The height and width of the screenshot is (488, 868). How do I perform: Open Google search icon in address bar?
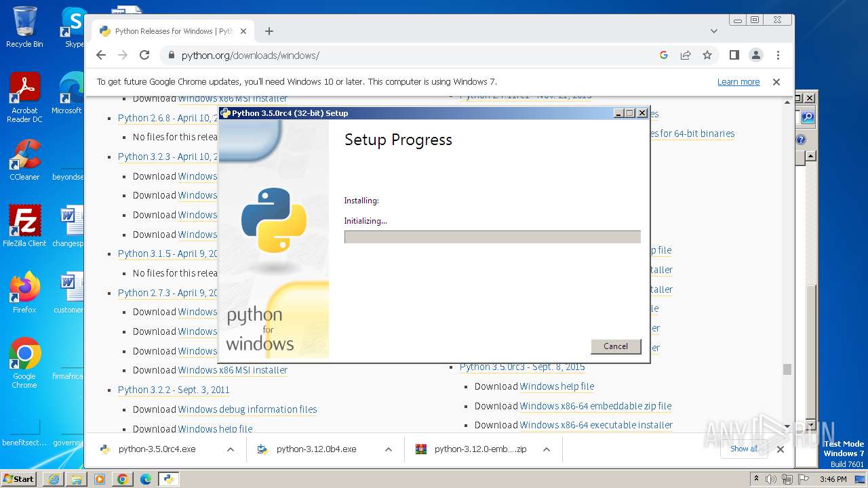click(x=664, y=55)
